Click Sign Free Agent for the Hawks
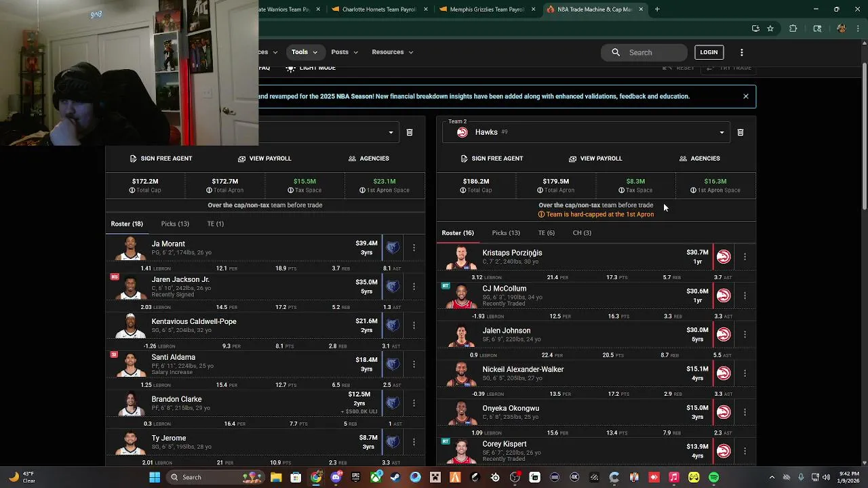 click(492, 159)
